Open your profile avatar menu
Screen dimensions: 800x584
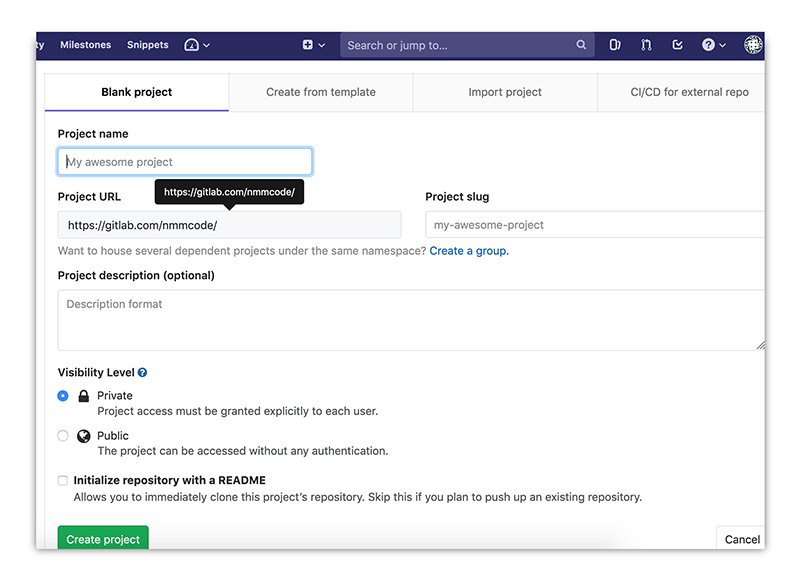[x=753, y=45]
